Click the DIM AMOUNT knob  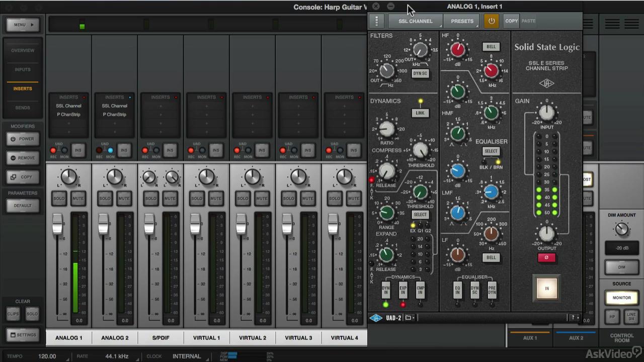coord(622,230)
